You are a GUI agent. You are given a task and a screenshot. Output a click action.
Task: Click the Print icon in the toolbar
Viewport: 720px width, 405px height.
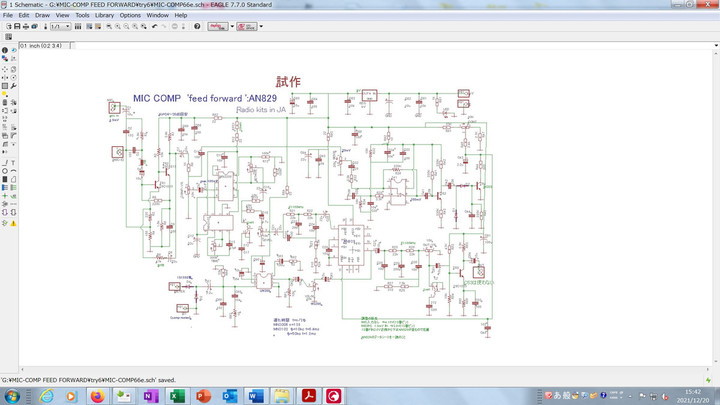point(27,26)
